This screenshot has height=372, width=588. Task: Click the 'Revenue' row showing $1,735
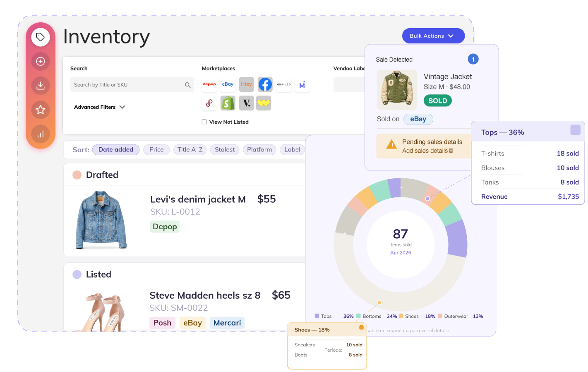point(530,197)
